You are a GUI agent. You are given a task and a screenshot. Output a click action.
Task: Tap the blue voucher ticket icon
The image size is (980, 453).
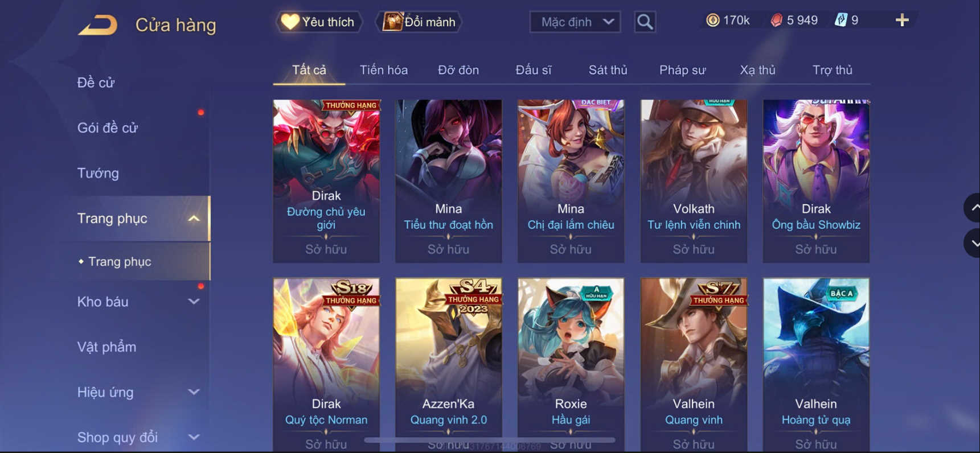pos(840,20)
